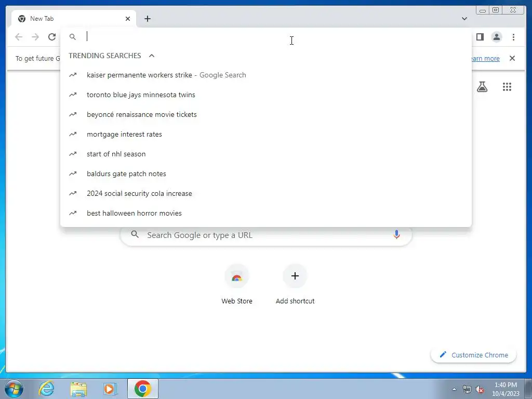
Task: Open the volume icon in tray
Action: (480, 390)
